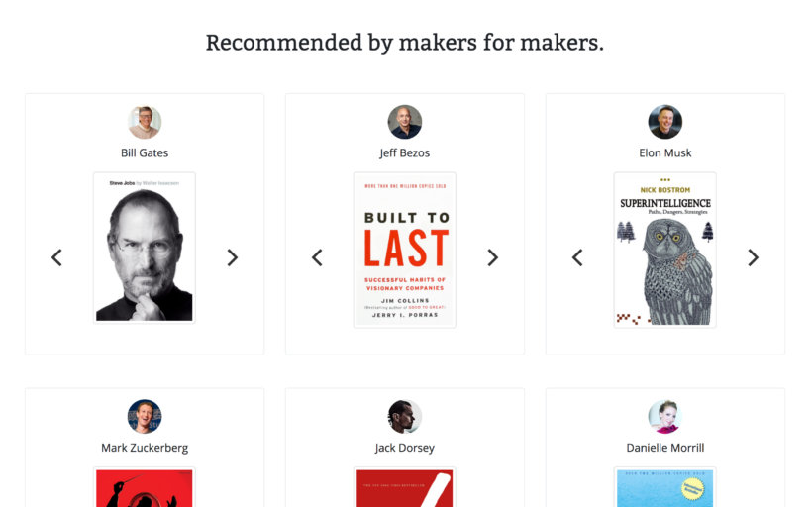Open Mark Zuckerberg's red book cover

click(145, 487)
